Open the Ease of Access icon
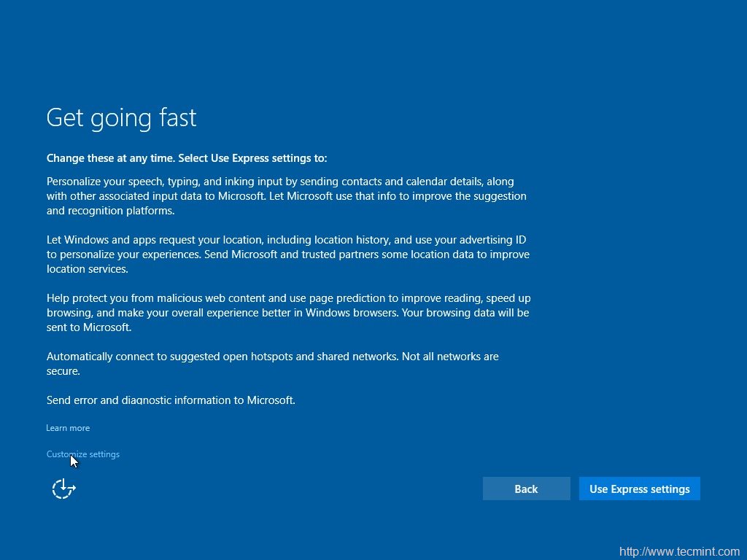The width and height of the screenshot is (747, 560). (x=63, y=489)
